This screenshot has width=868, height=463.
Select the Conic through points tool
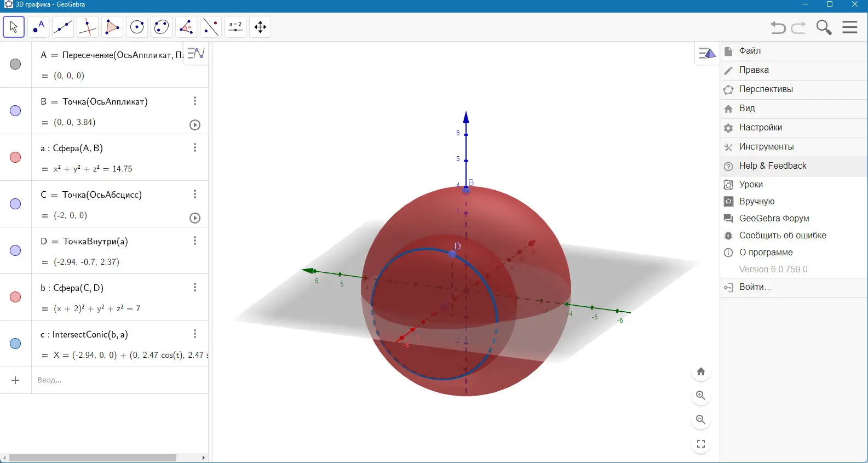tap(162, 27)
